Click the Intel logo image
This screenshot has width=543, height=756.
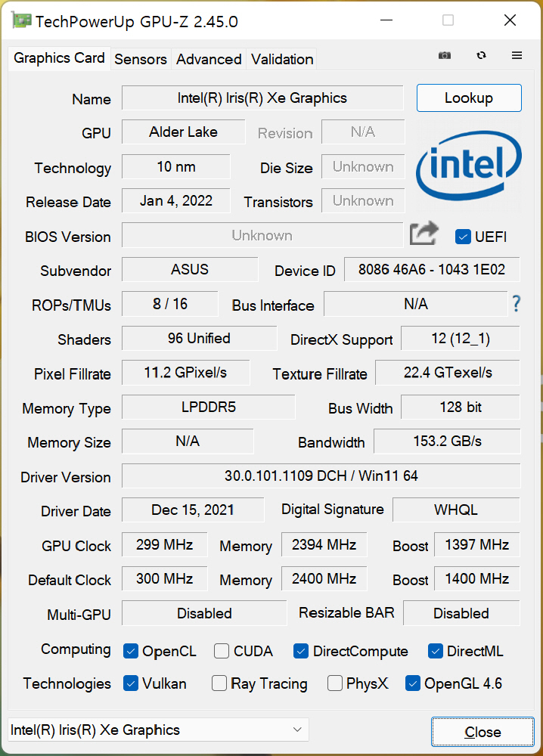pos(469,166)
